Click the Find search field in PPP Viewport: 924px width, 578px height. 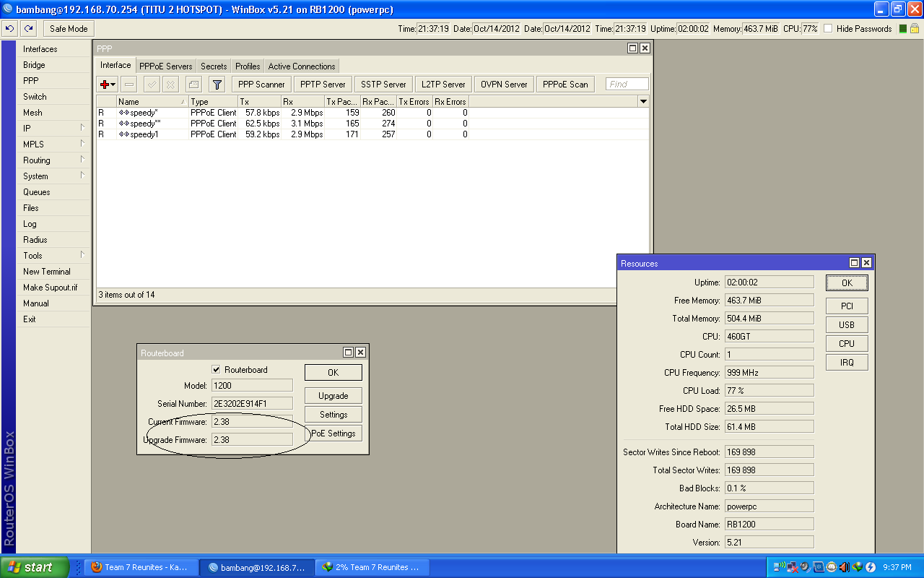pos(627,85)
